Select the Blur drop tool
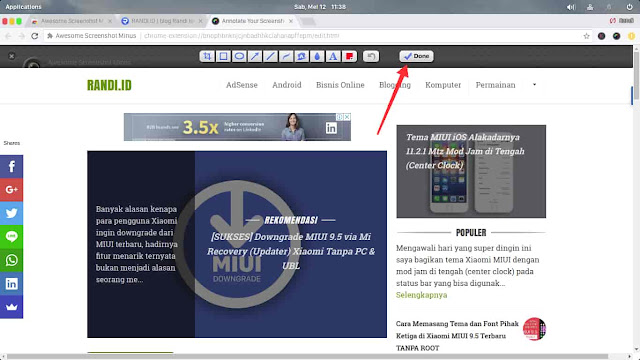 [318, 56]
